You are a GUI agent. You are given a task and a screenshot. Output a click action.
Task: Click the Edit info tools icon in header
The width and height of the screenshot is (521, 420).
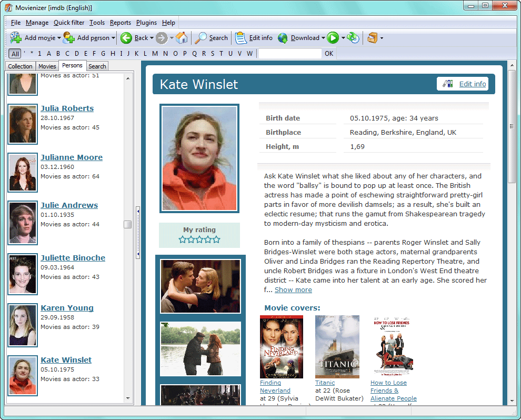point(447,84)
